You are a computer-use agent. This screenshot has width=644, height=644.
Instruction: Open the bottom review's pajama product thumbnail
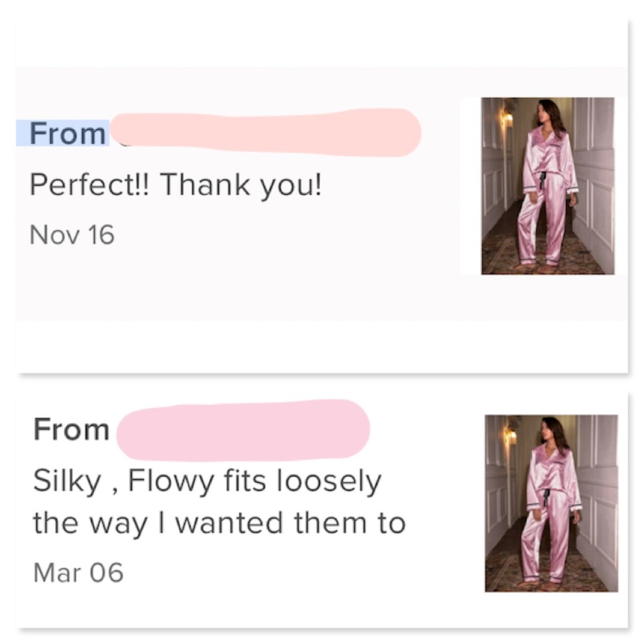(x=551, y=503)
